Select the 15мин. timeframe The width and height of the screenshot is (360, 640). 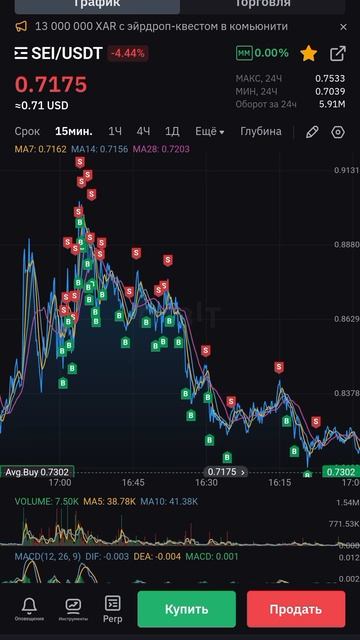click(74, 131)
